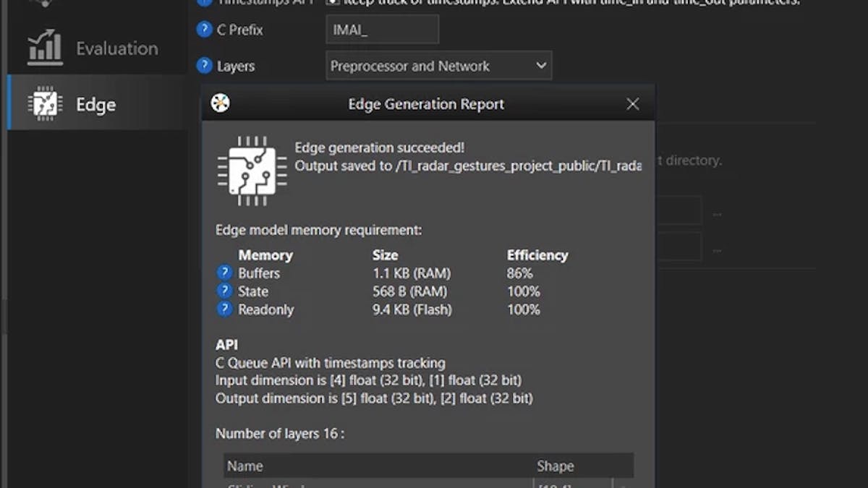This screenshot has height=488, width=868.
Task: Open help for the Buffers memory row
Action: [x=224, y=273]
